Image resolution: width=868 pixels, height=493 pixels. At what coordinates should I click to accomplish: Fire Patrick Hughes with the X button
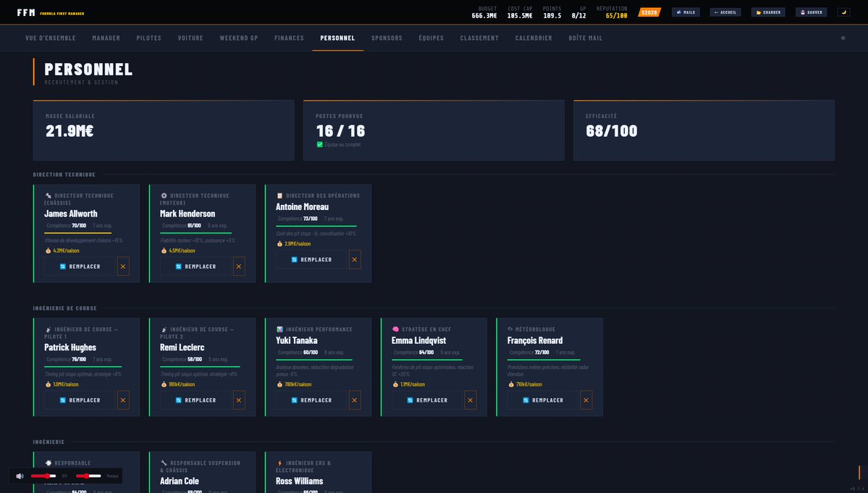coord(123,400)
